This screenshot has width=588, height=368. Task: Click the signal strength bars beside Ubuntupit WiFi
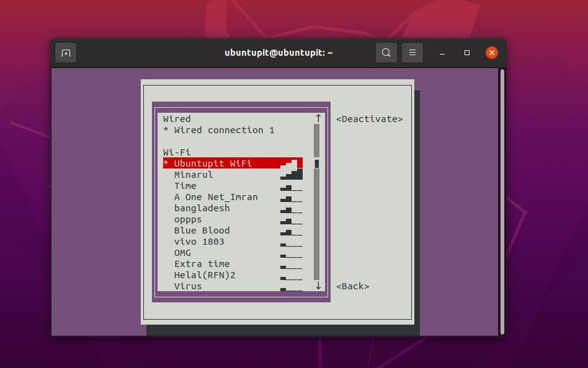coord(292,162)
